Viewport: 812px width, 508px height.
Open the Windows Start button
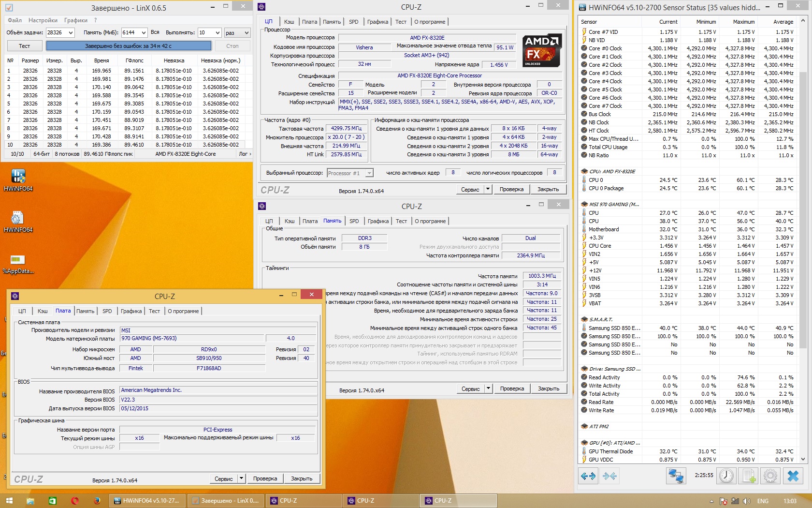[x=9, y=501]
